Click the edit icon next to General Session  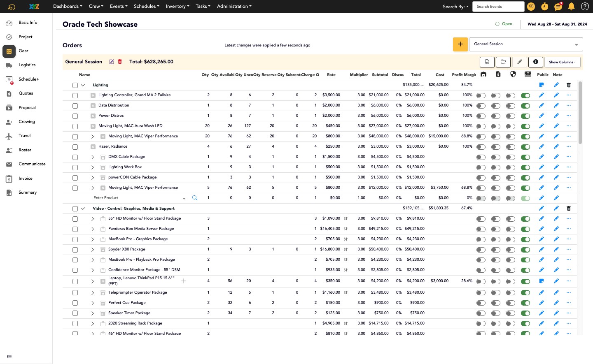click(x=111, y=62)
